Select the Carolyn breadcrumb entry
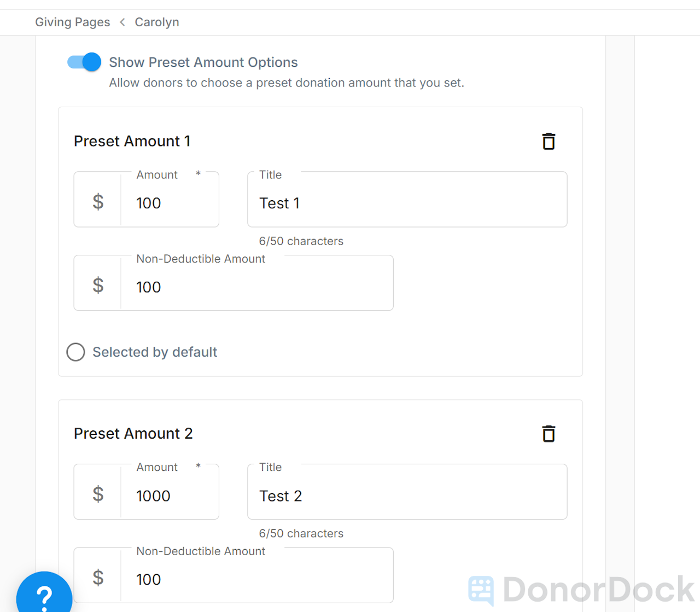Viewport: 700px width, 612px height. point(157,22)
